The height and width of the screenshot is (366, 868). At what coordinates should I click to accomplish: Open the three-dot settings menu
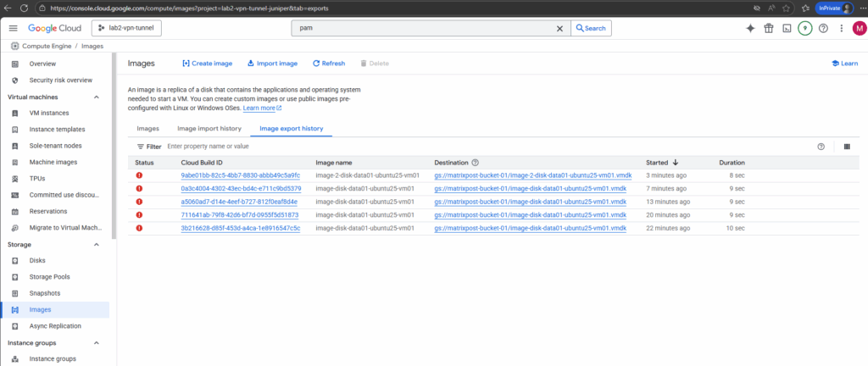842,28
